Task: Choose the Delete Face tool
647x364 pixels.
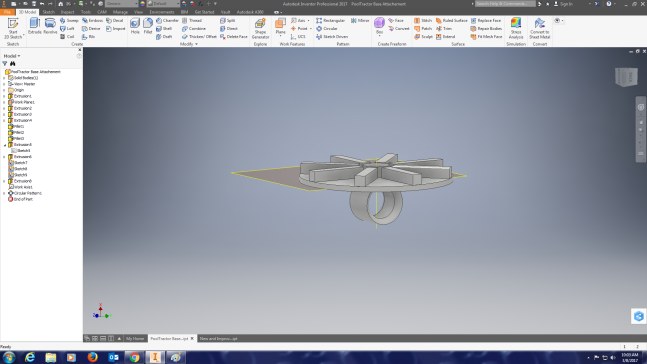Action: [x=234, y=37]
